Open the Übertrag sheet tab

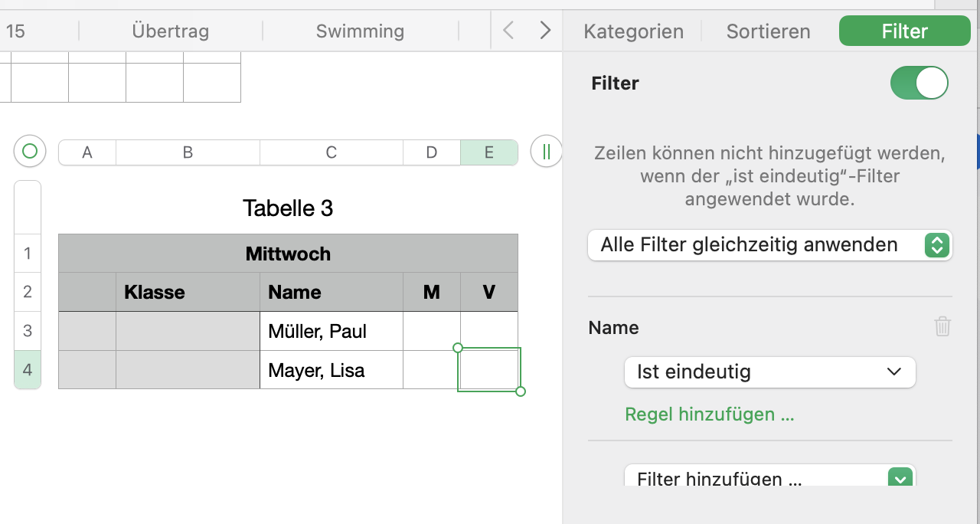coord(170,31)
